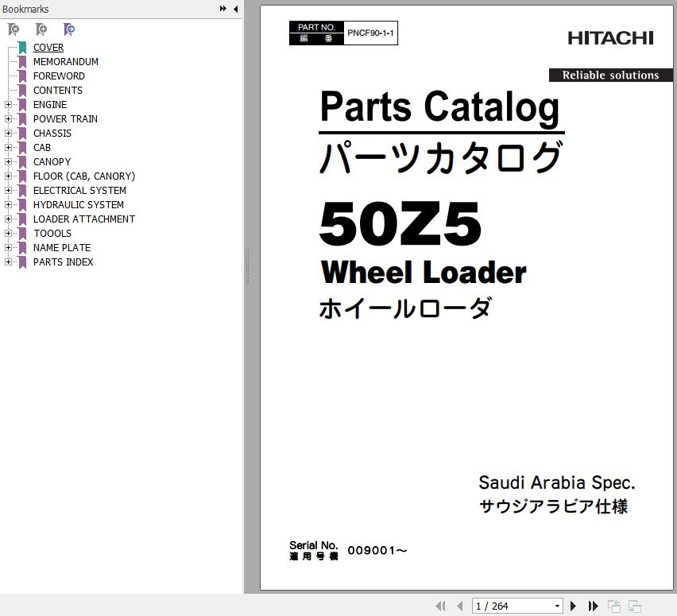
Task: Click the delete bookmark icon
Action: click(14, 29)
